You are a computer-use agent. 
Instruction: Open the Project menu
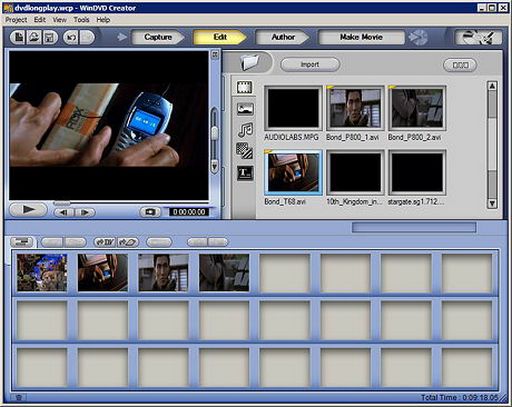(x=16, y=20)
